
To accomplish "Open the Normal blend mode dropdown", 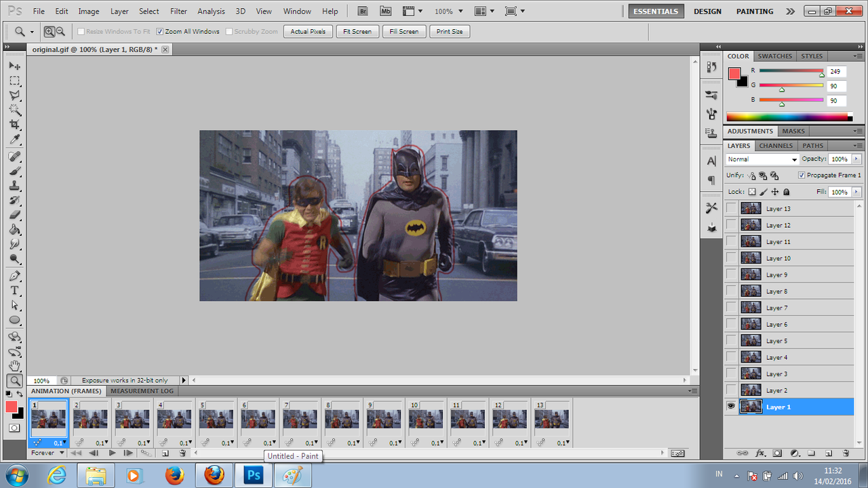I will tap(762, 159).
